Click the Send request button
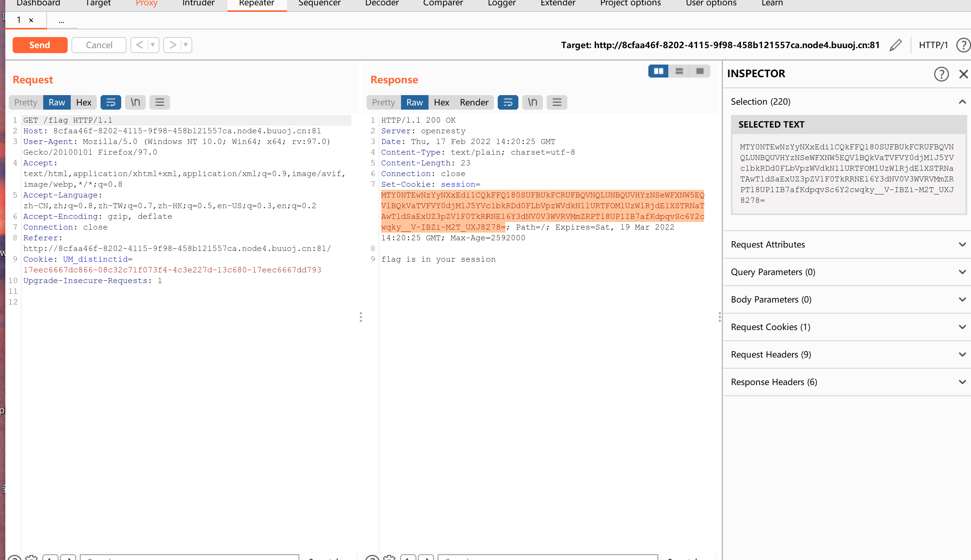This screenshot has height=560, width=971. point(40,45)
